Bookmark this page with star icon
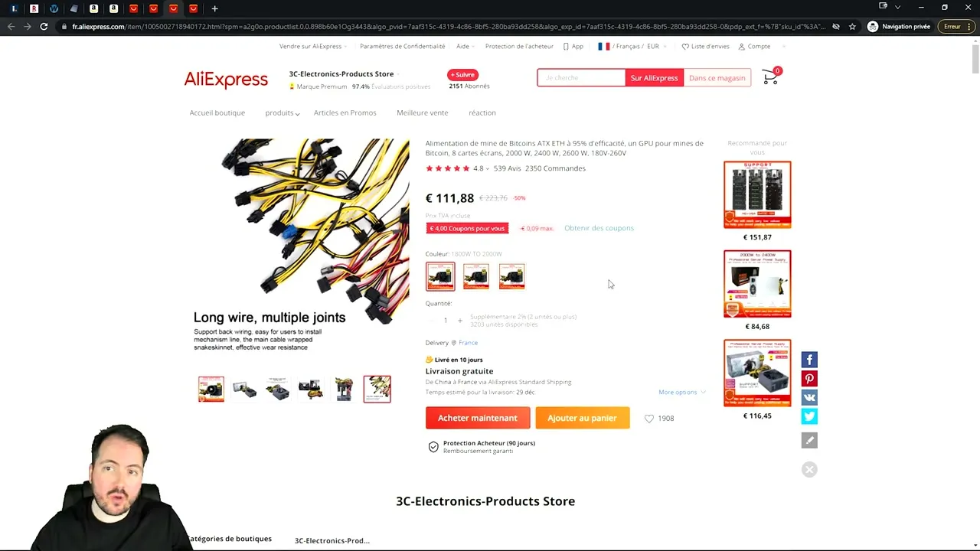Viewport: 980px width, 551px height. click(x=852, y=26)
